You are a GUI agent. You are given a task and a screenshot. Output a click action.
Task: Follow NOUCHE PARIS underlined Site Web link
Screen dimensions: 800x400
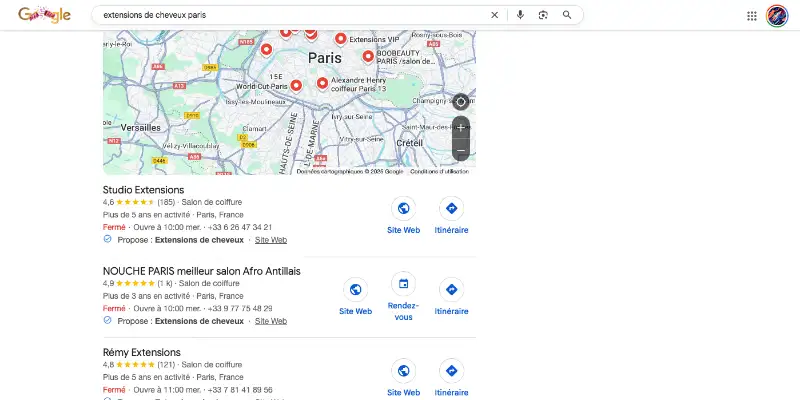[x=271, y=321]
